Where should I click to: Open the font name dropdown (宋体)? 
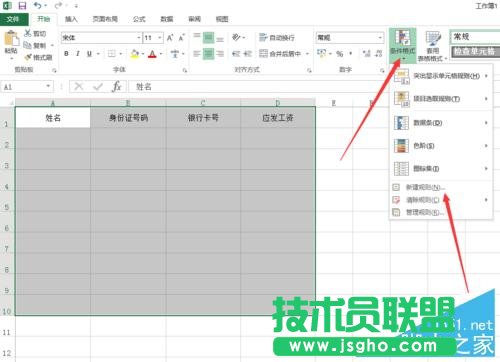pyautogui.click(x=139, y=38)
